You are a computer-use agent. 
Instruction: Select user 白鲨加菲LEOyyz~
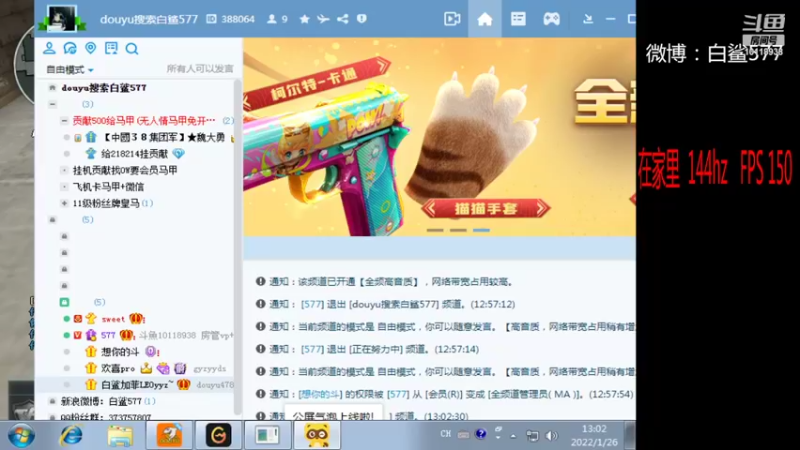click(137, 385)
